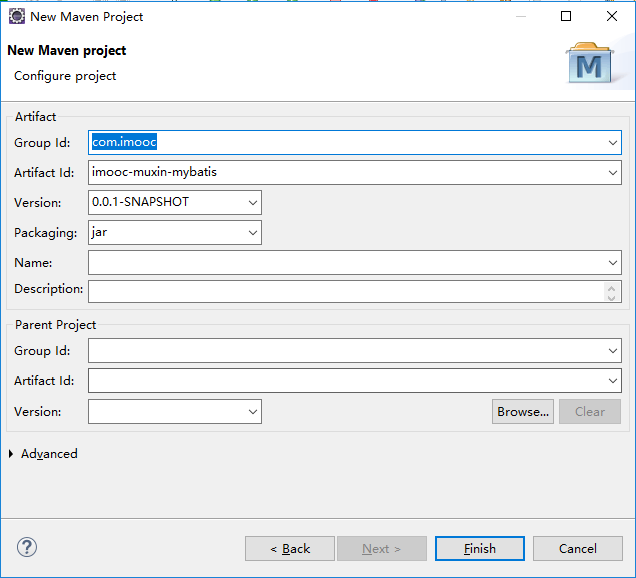Screen dimensions: 636x578
Task: Open the Parent Project Artifact Id dropdown
Action: (x=612, y=381)
